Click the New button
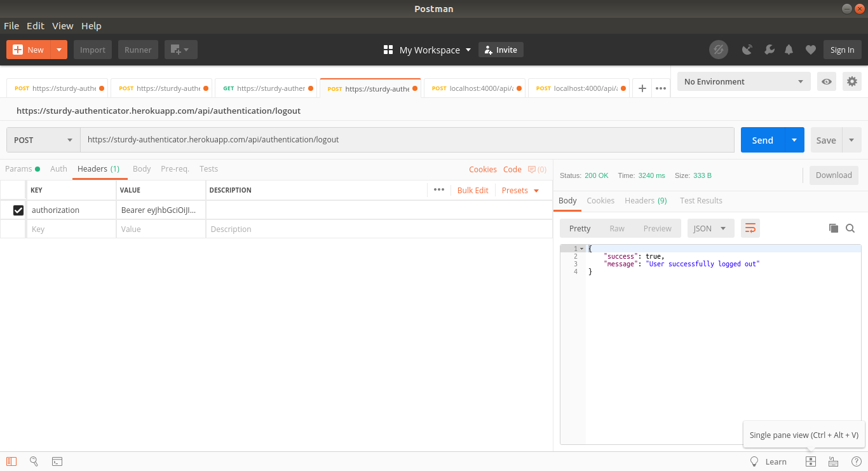The image size is (868, 471). coord(29,50)
